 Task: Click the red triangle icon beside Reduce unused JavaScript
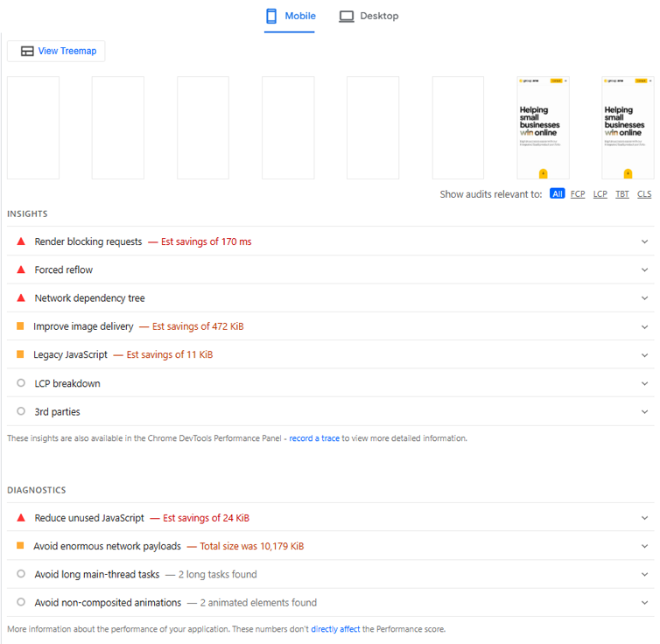point(21,518)
